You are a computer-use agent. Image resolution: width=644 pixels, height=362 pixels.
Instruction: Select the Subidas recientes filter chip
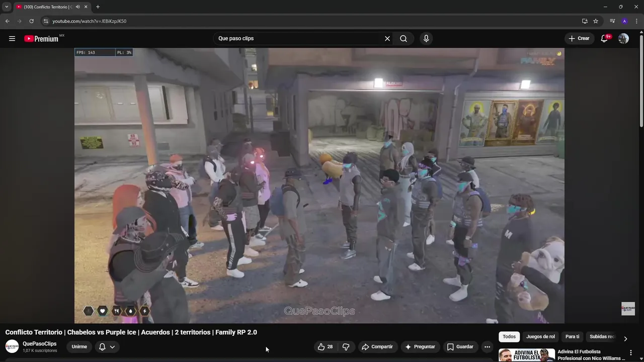click(602, 337)
